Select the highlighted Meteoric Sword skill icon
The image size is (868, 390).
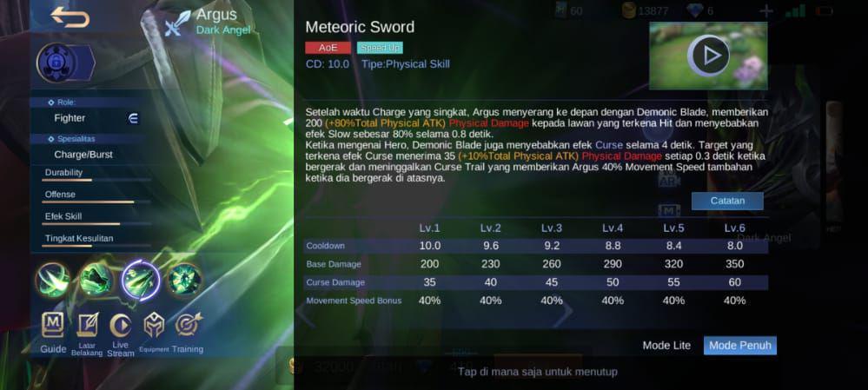(141, 280)
